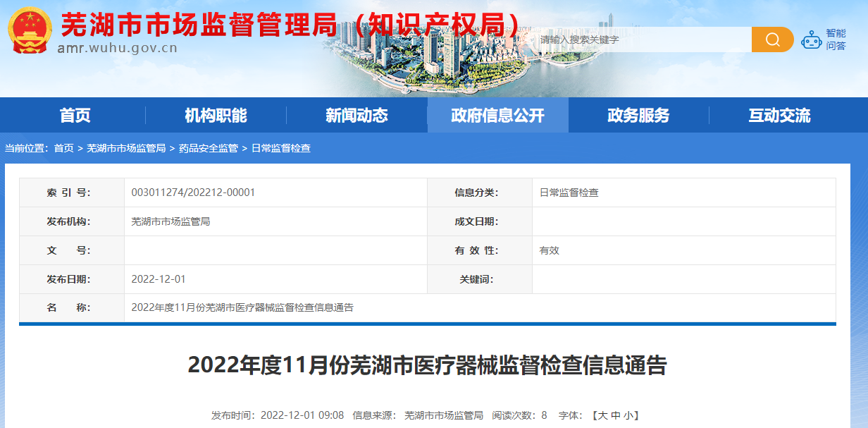Click the 索引号 label cell
The width and height of the screenshot is (868, 428).
tap(72, 192)
